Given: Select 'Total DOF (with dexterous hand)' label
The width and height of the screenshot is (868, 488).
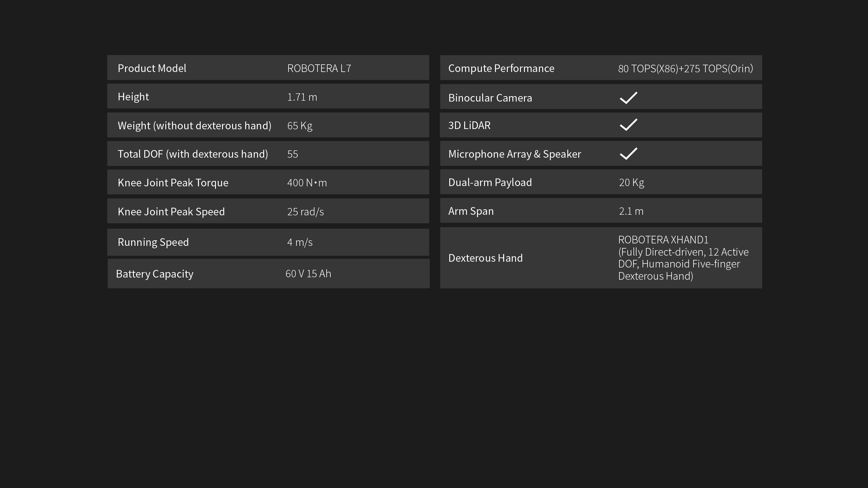Looking at the screenshot, I should tap(193, 154).
